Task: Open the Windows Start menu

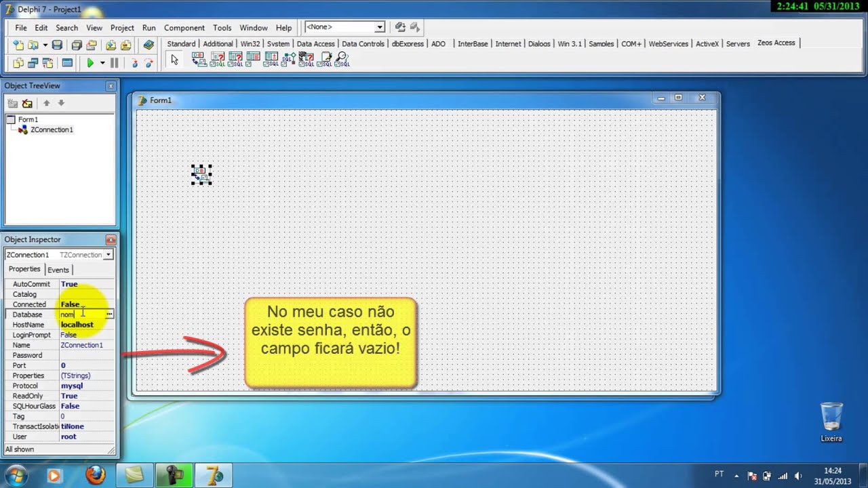Action: coord(16,475)
